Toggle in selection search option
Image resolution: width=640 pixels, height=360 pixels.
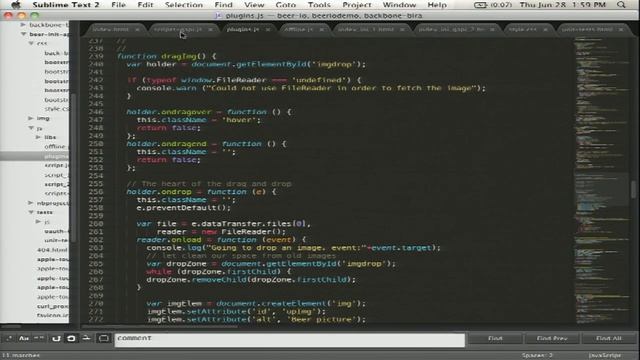(x=87, y=338)
